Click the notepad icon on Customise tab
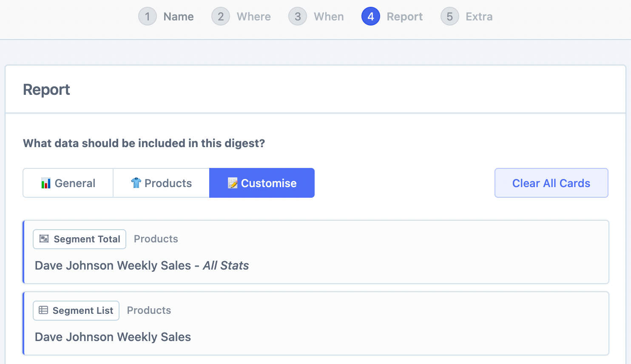This screenshot has height=364, width=631. tap(233, 183)
